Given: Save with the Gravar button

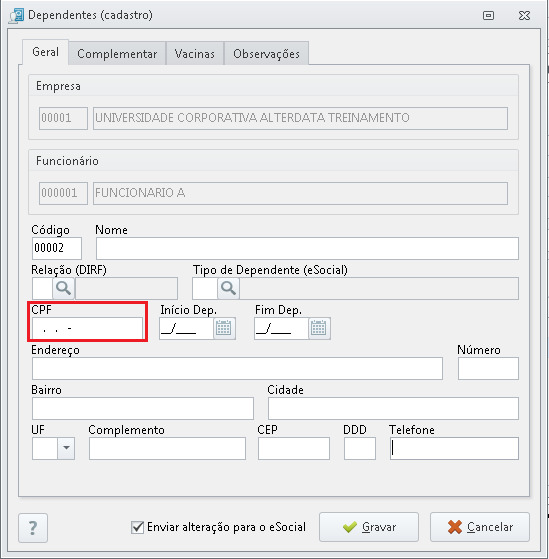Looking at the screenshot, I should pos(369,527).
